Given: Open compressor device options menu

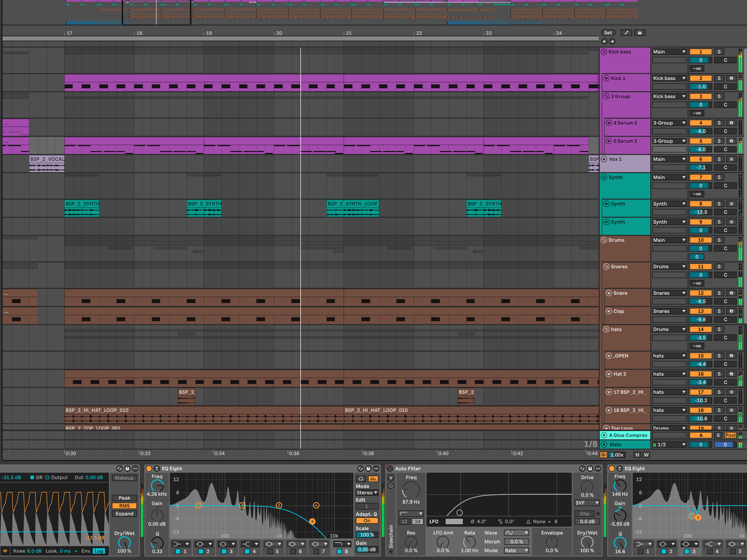Looking at the screenshot, I should (135, 469).
